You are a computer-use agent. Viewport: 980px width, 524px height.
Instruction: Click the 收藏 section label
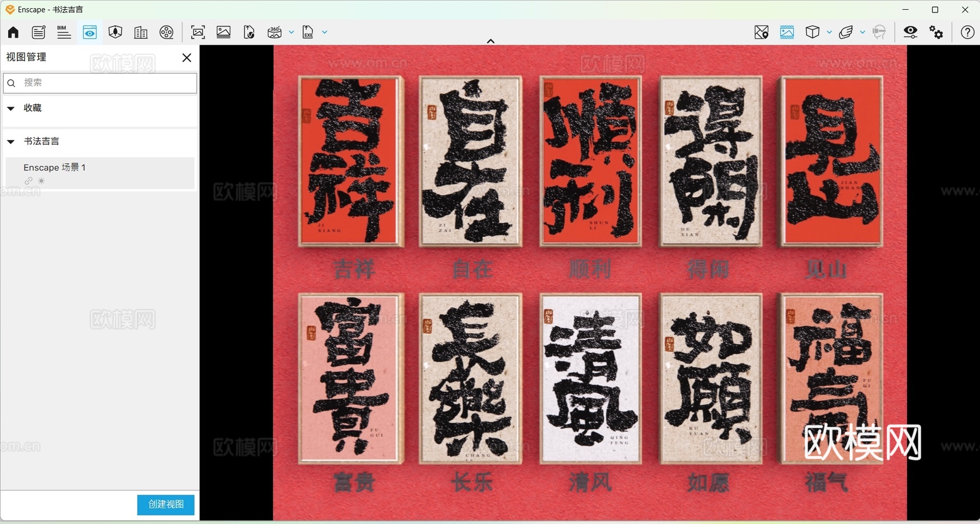point(33,108)
